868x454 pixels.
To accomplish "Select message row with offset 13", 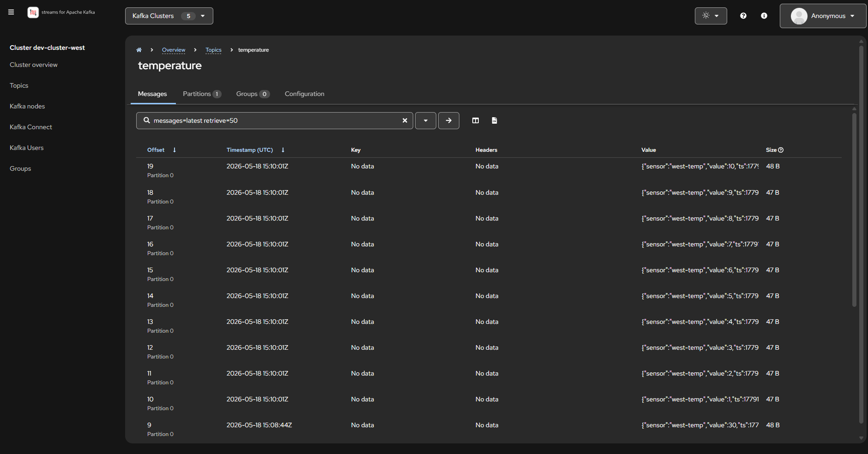I will tap(488, 326).
